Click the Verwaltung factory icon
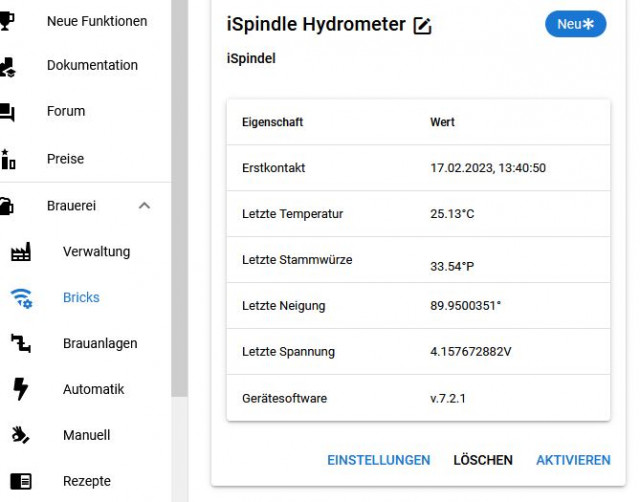This screenshot has width=640, height=502. 20,252
